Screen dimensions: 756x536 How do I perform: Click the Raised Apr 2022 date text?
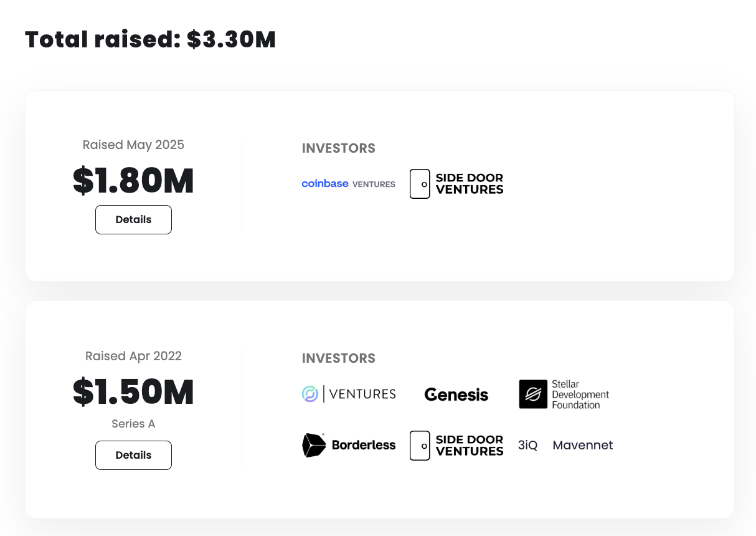point(133,356)
